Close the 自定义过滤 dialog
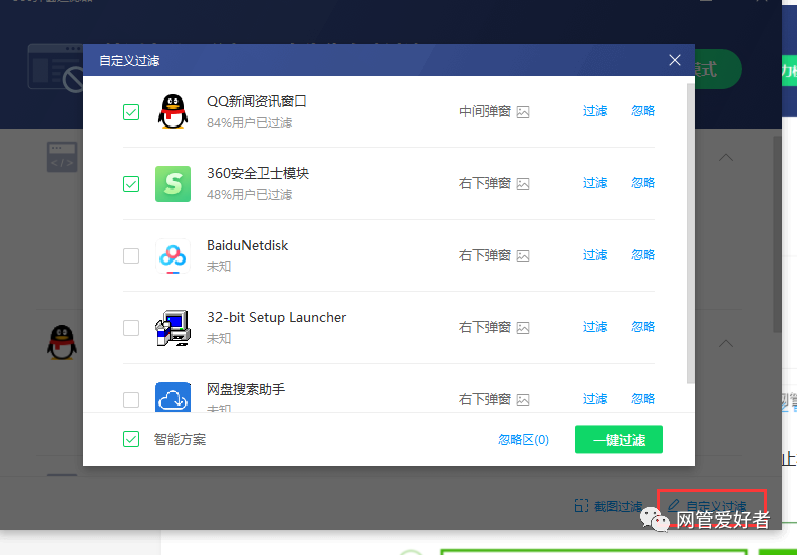The image size is (797, 555). point(675,60)
